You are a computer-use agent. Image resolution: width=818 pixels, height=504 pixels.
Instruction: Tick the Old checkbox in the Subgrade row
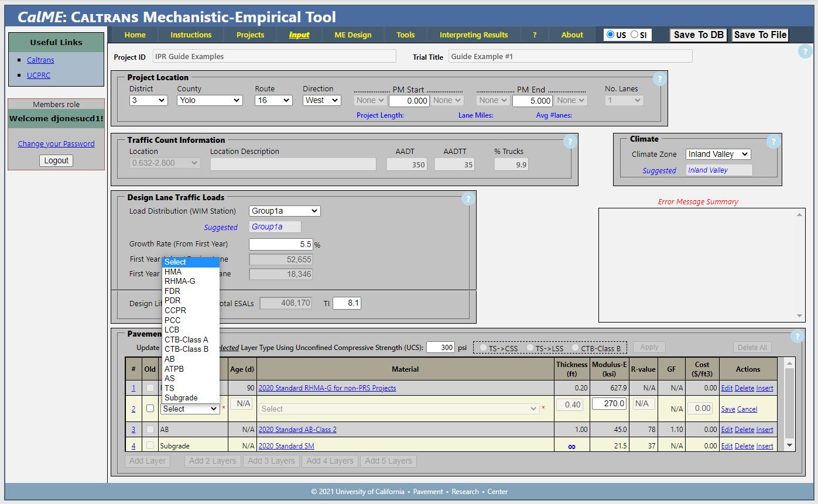[150, 445]
